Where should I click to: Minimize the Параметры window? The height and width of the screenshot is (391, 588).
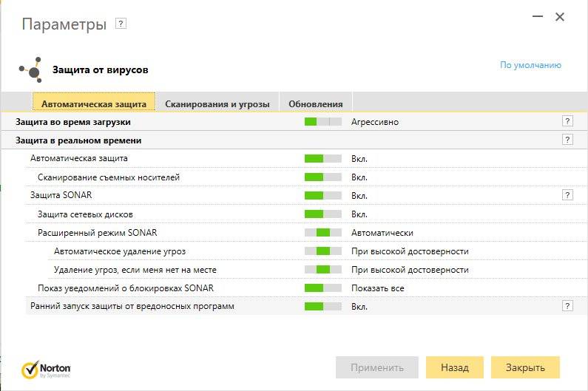tap(538, 16)
